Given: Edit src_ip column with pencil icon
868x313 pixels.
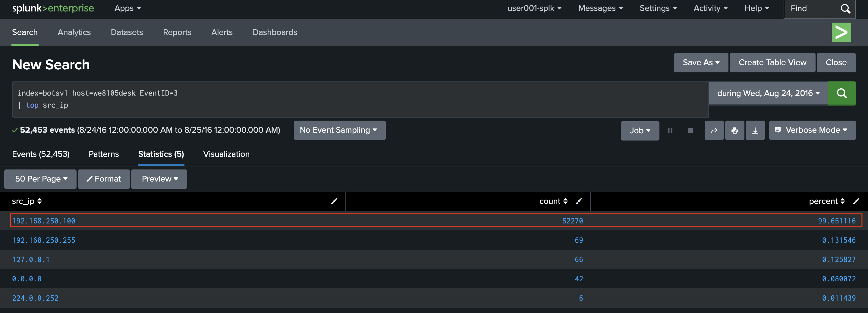Looking at the screenshot, I should (x=334, y=201).
